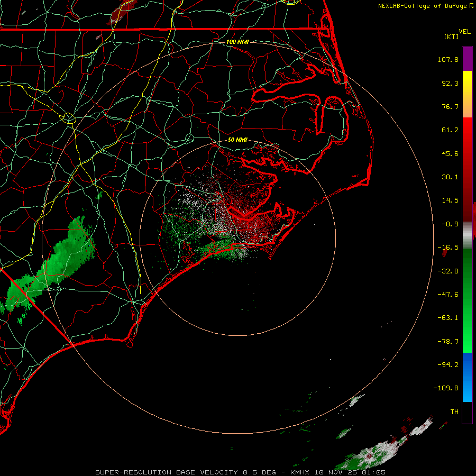The height and width of the screenshot is (476, 476).
Task: Pick the dark blue segment of the color bar
Action: pos(467,364)
